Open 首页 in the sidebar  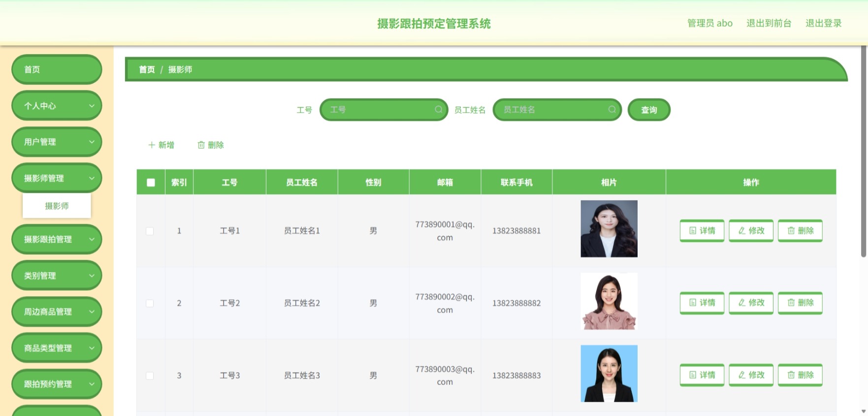(57, 69)
